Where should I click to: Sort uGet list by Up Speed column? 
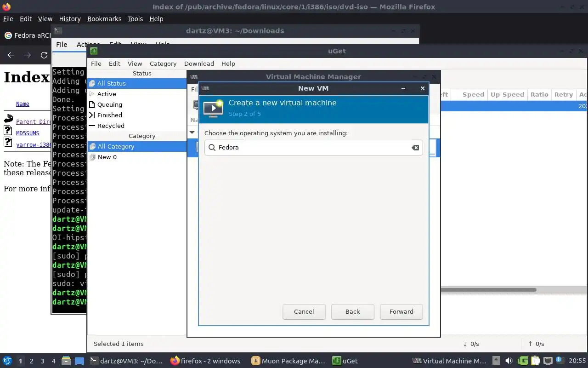point(507,94)
